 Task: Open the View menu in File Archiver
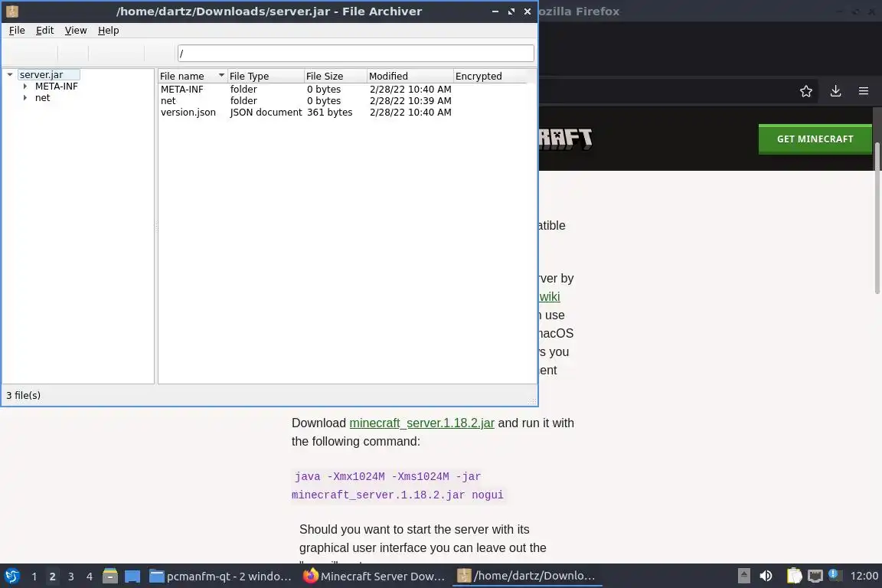tap(75, 31)
